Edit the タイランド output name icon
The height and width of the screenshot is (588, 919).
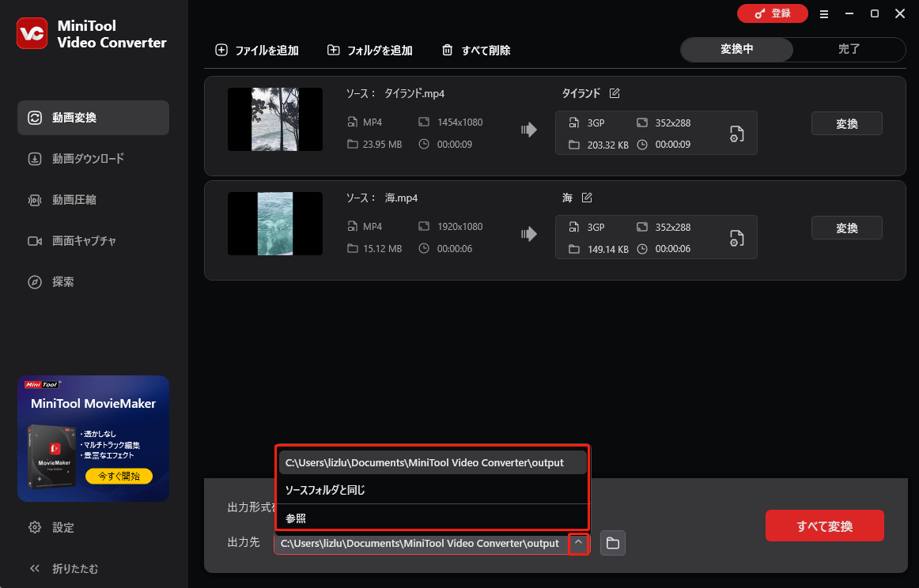[x=615, y=93]
